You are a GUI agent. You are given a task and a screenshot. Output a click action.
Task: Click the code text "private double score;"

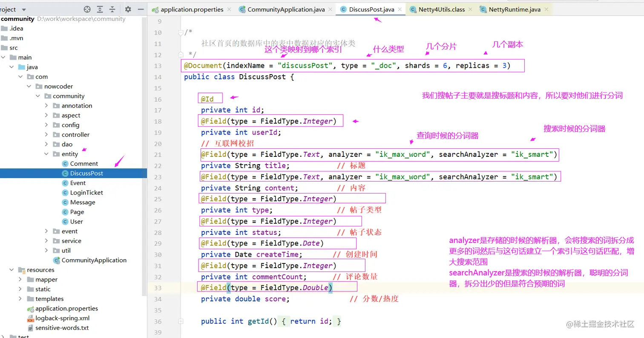[x=245, y=299]
